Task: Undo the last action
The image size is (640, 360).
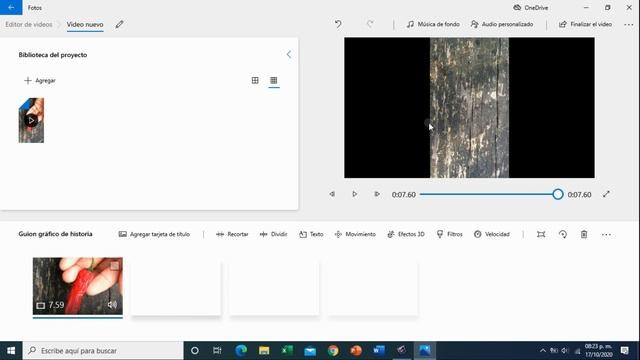Action: [338, 24]
